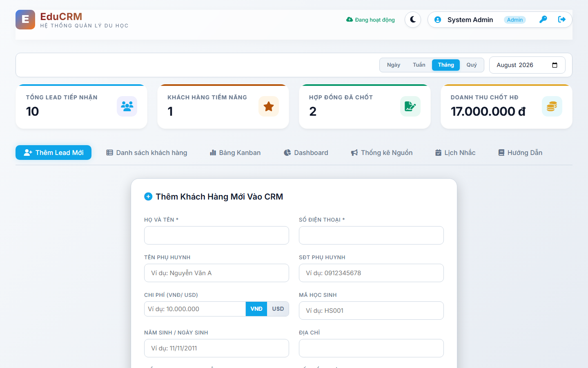Switch to Danh sách khách hàng tab
This screenshot has height=368, width=588.
click(x=147, y=153)
